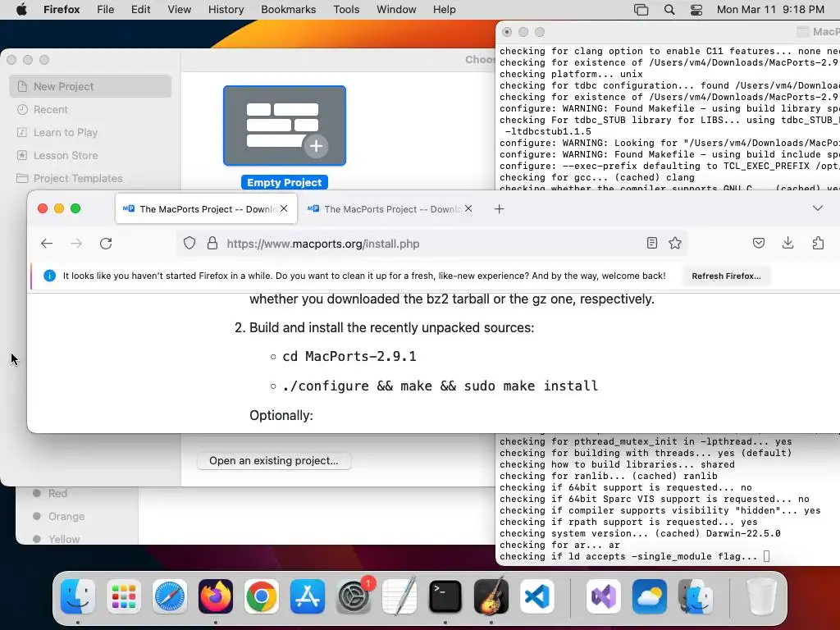Close the first MacPorts tab
The image size is (840, 630).
(284, 208)
